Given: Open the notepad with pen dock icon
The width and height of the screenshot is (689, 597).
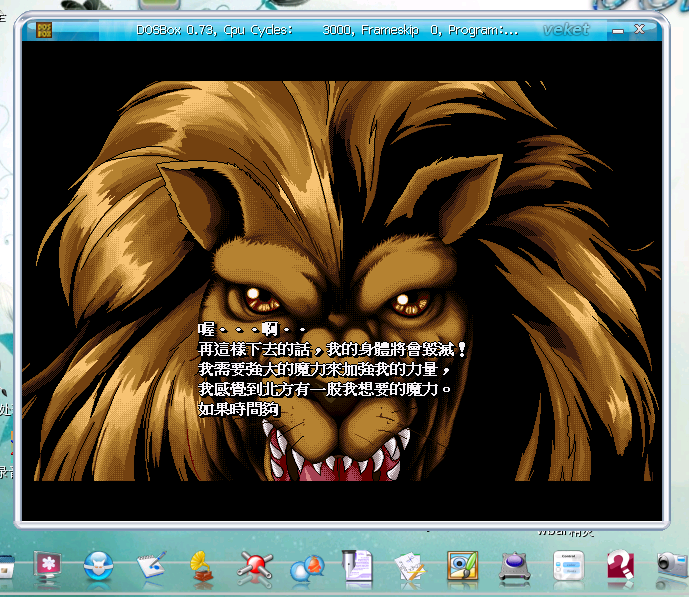Looking at the screenshot, I should click(152, 564).
